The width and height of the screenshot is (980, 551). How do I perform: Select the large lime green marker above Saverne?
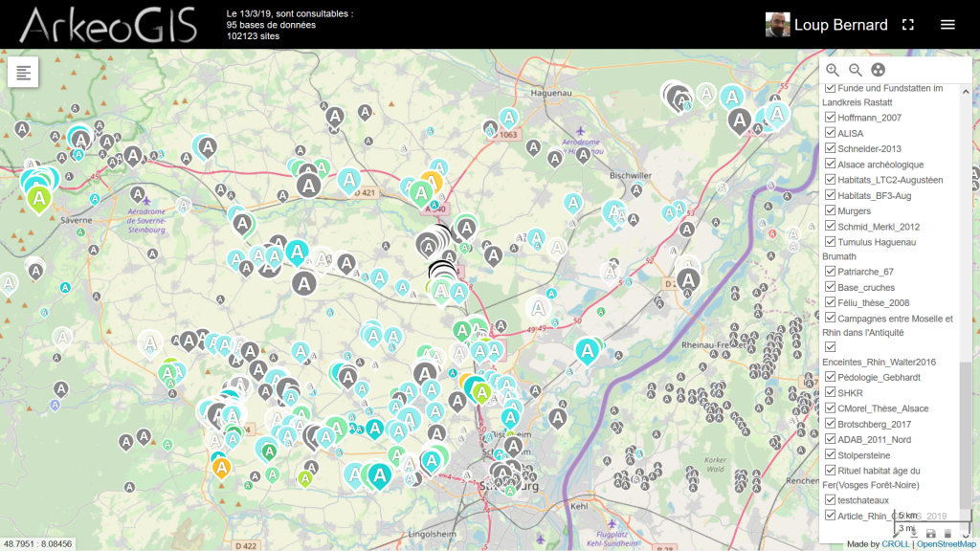pos(38,200)
